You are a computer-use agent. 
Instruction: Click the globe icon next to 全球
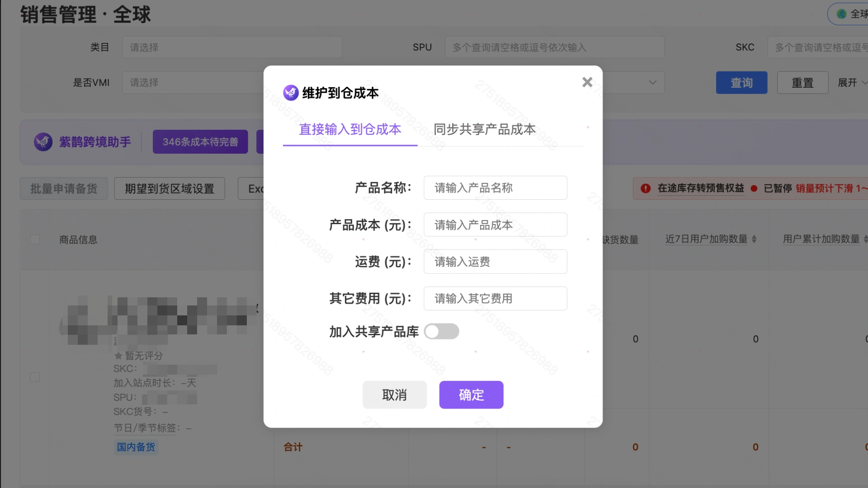tap(841, 14)
